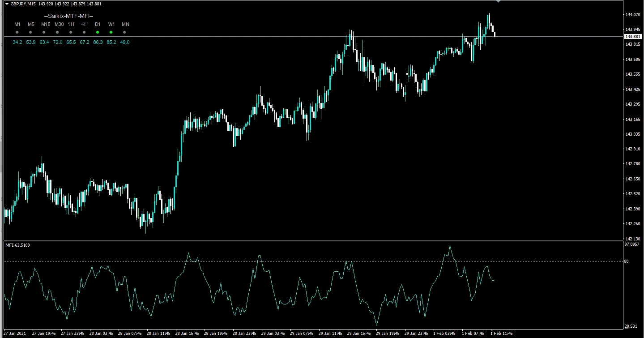Click the current price label 143.881
The height and width of the screenshot is (338, 644).
[632, 37]
